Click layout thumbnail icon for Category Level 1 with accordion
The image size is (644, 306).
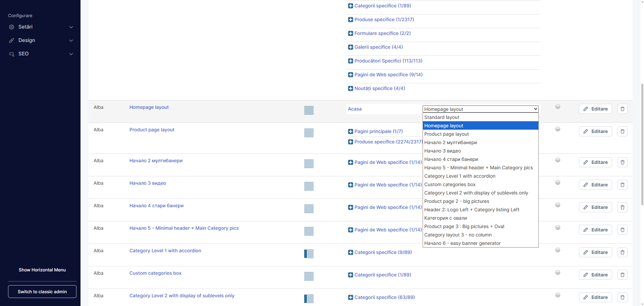tap(309, 254)
